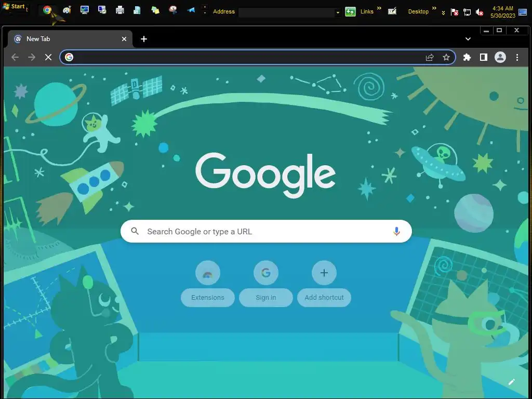Open a new tab with plus button
Viewport: 532px width, 399px height.
click(x=144, y=39)
